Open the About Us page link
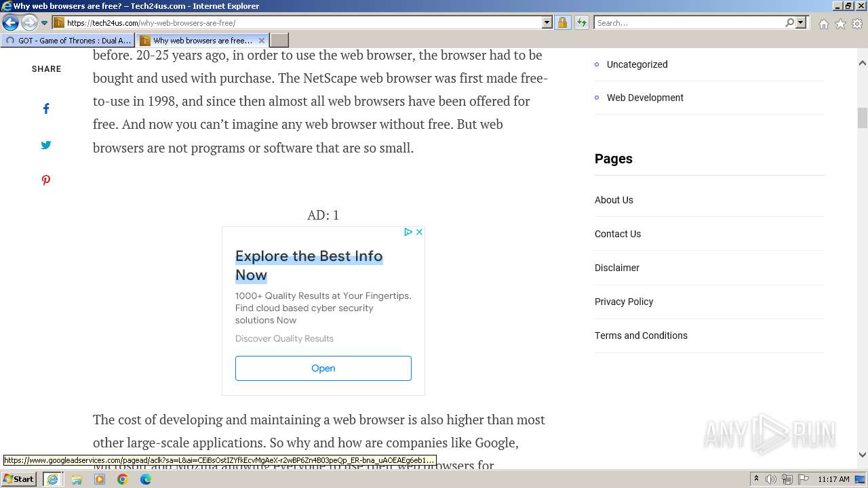 [614, 200]
